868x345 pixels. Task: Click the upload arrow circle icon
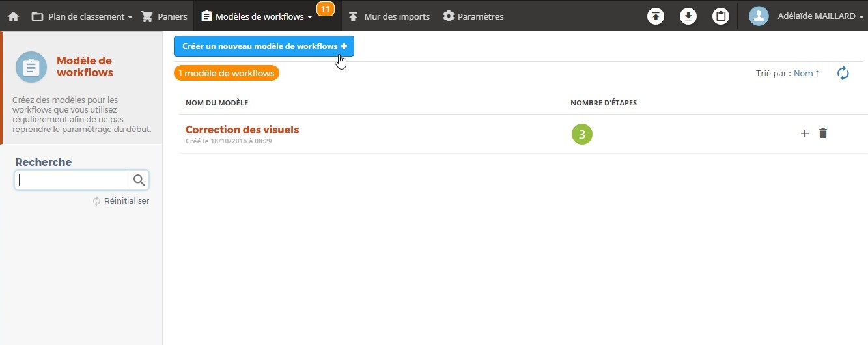[656, 16]
